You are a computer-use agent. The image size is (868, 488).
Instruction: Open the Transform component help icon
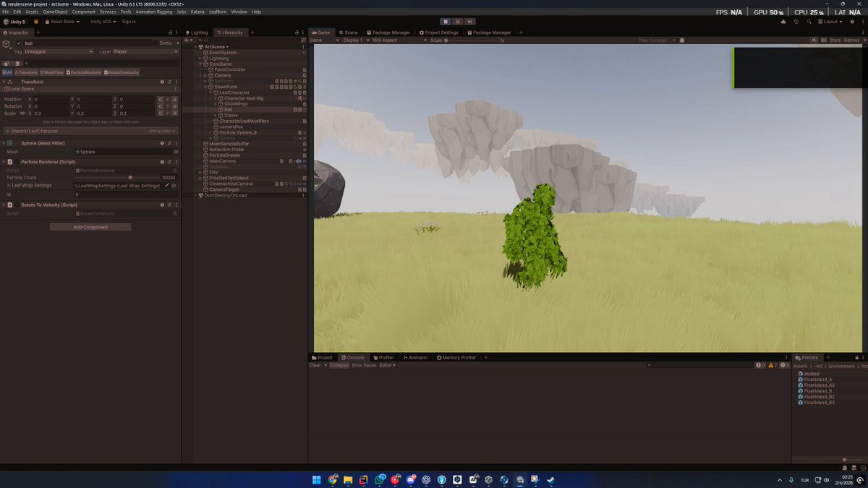(162, 82)
